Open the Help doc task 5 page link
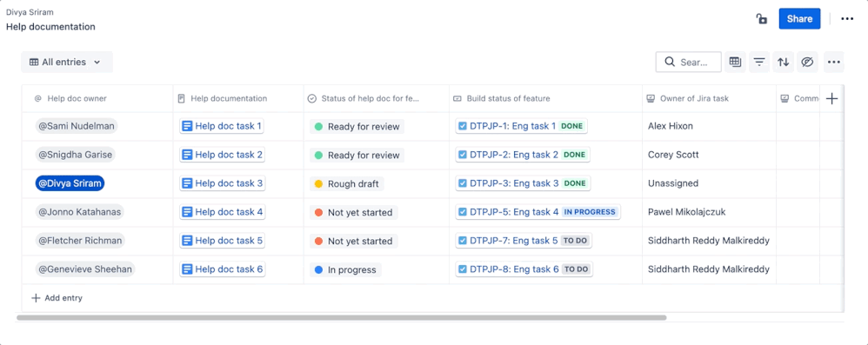This screenshot has width=868, height=345. (x=222, y=241)
